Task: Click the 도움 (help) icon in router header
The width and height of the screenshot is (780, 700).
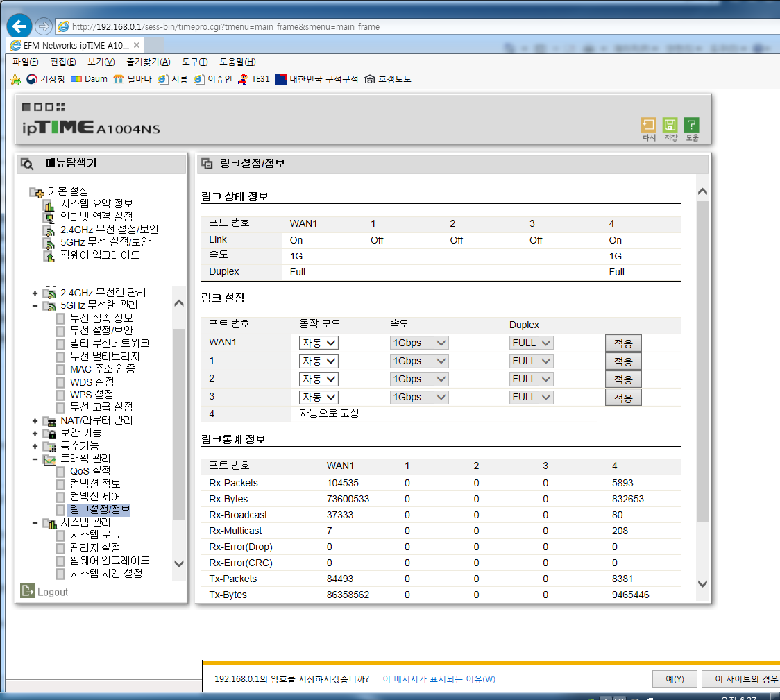Action: pyautogui.click(x=691, y=125)
